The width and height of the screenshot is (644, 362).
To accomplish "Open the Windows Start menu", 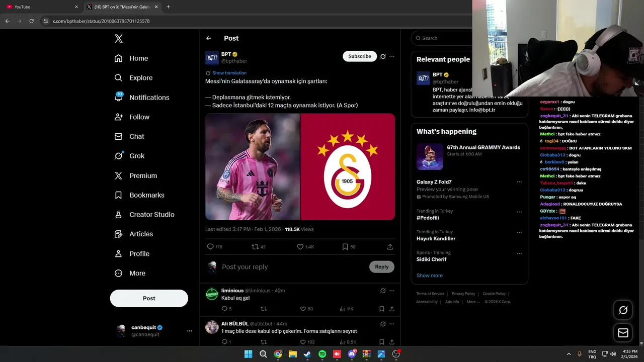I will [248, 354].
